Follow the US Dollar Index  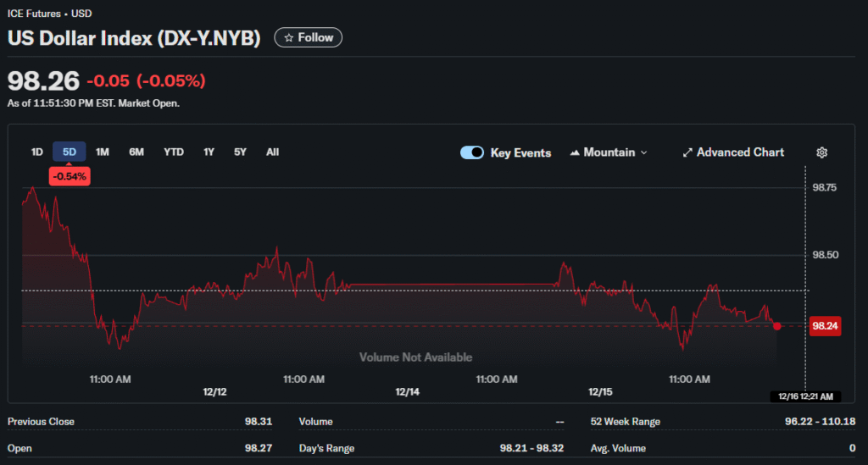(x=309, y=37)
